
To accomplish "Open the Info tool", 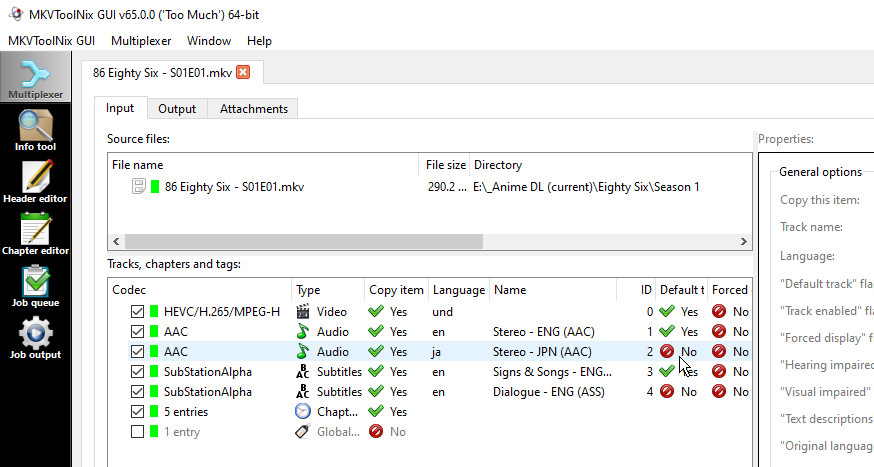I will pyautogui.click(x=35, y=131).
